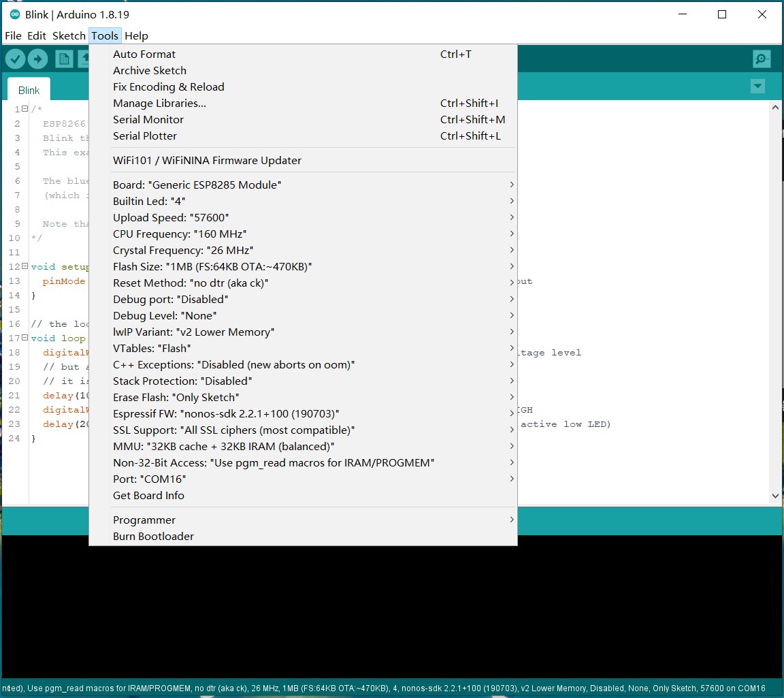Expand Crystal Frequency: "26 MHz" submenu
784x698 pixels.
click(303, 250)
